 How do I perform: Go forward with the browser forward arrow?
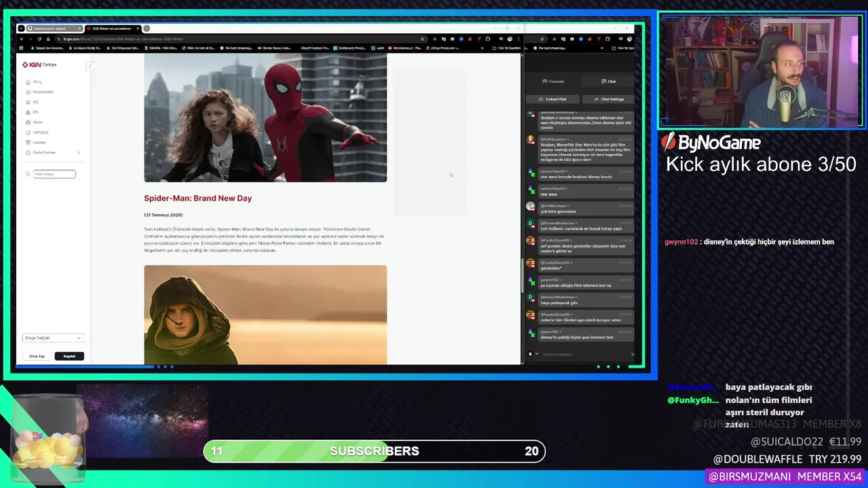click(x=31, y=39)
